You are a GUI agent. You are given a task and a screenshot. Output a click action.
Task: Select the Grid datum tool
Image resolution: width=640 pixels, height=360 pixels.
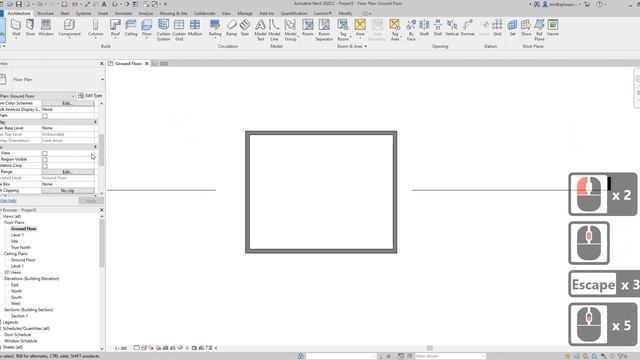[x=497, y=28]
